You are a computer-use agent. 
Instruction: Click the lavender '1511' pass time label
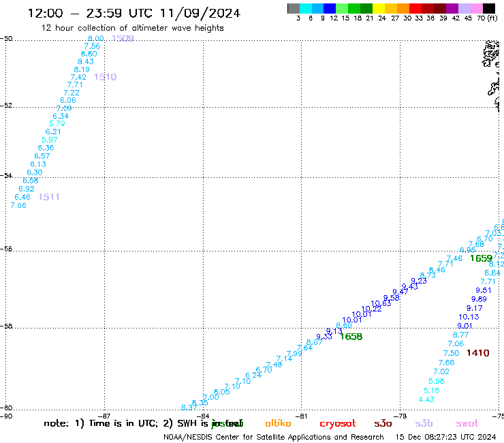(x=49, y=197)
